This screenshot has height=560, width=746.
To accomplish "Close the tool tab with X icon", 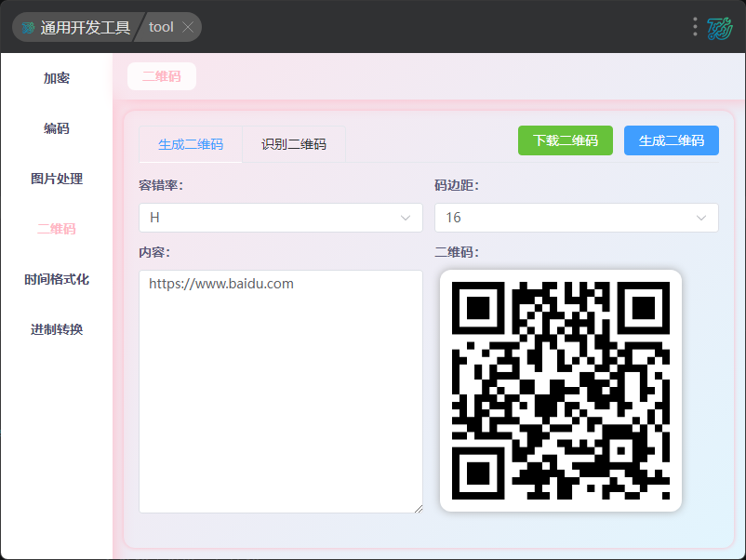I will (x=188, y=27).
